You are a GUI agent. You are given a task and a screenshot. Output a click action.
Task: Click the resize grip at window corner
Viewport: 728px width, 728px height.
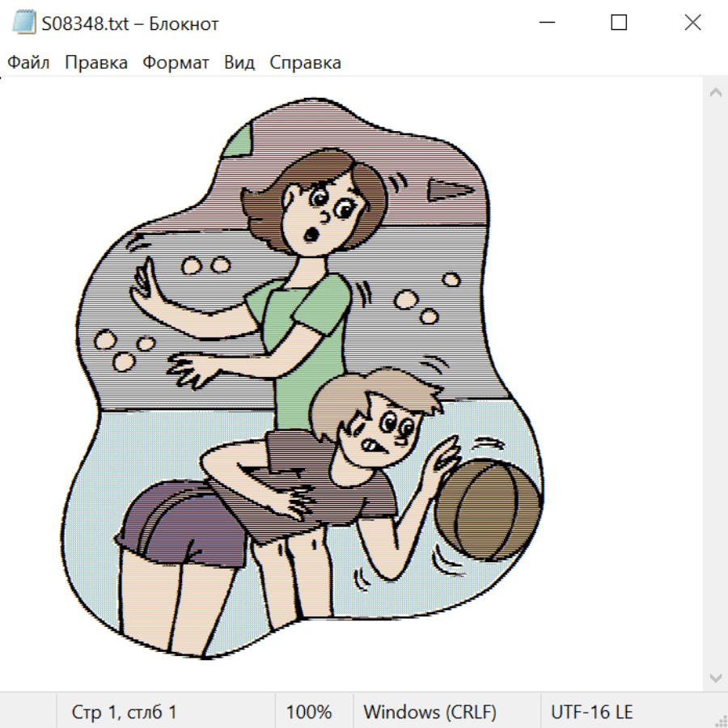pyautogui.click(x=721, y=720)
